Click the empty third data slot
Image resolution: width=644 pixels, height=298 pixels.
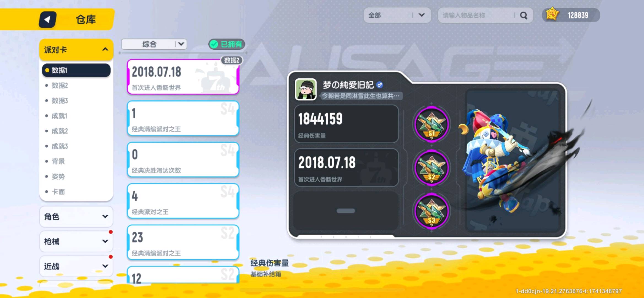pyautogui.click(x=346, y=211)
